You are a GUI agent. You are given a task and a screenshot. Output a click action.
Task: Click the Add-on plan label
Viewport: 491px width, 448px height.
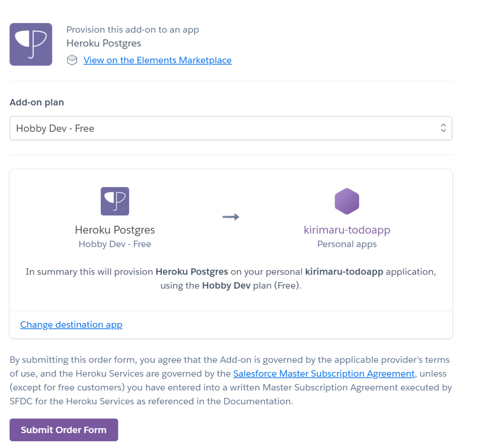(37, 102)
